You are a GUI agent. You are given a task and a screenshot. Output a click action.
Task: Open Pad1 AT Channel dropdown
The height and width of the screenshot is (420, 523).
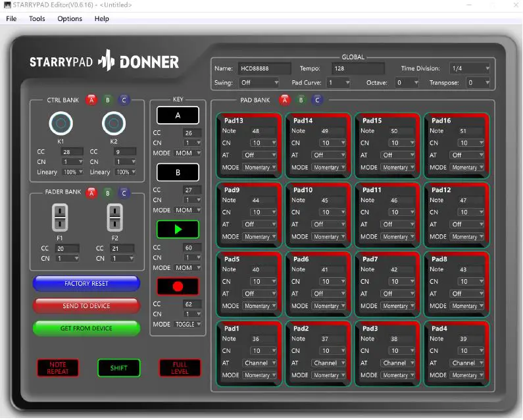[x=259, y=363]
